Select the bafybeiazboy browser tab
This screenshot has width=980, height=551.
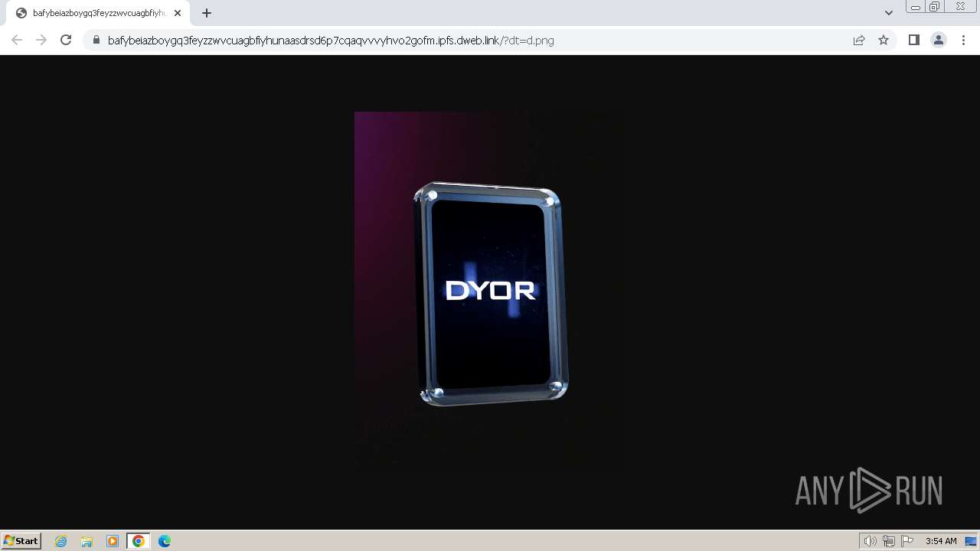tap(98, 13)
